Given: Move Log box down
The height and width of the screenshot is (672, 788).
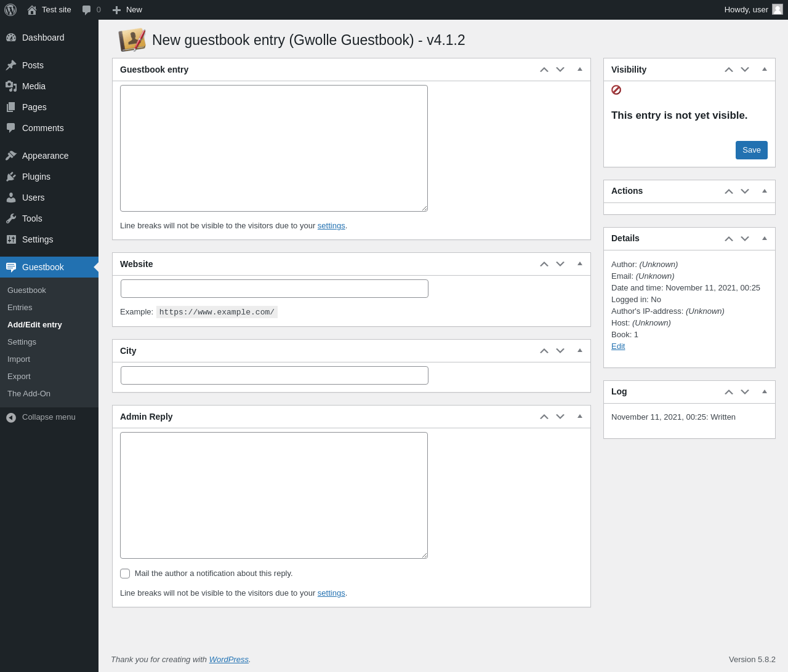Looking at the screenshot, I should pyautogui.click(x=745, y=391).
